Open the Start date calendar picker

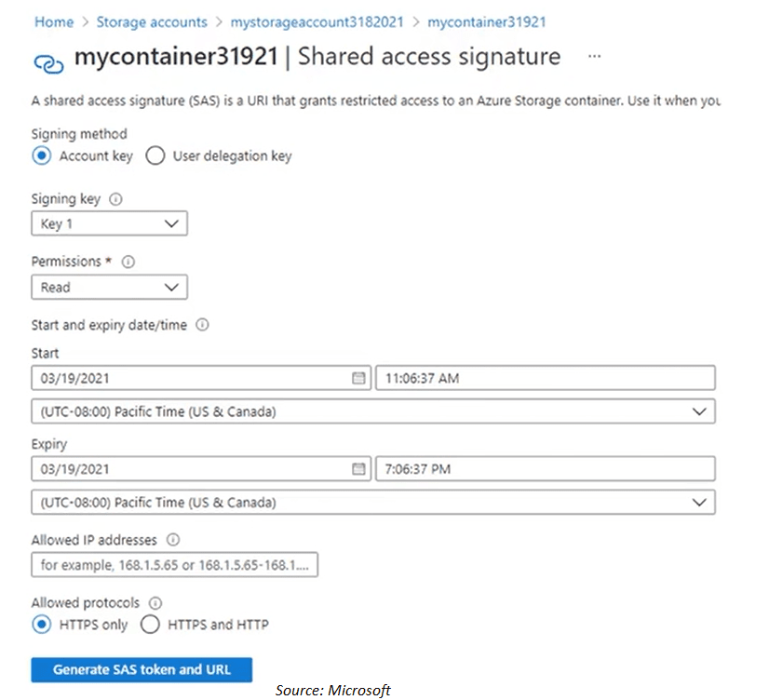tap(358, 378)
